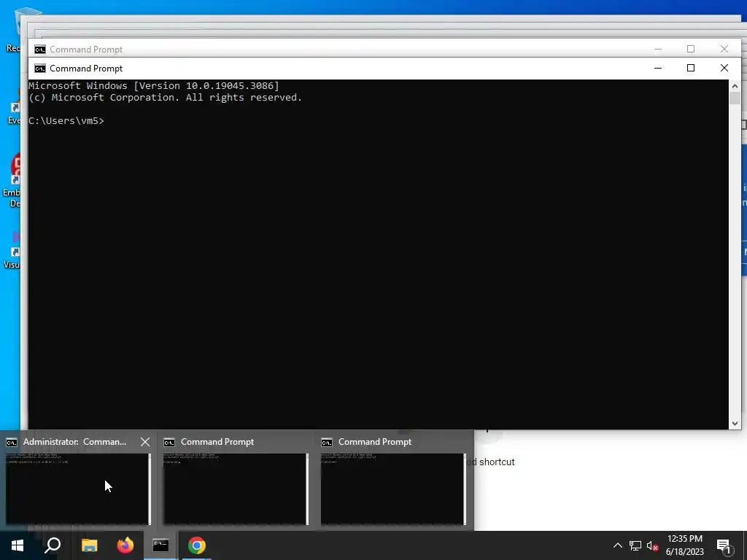Minimize the background Command Prompt window
747x560 pixels.
[658, 49]
